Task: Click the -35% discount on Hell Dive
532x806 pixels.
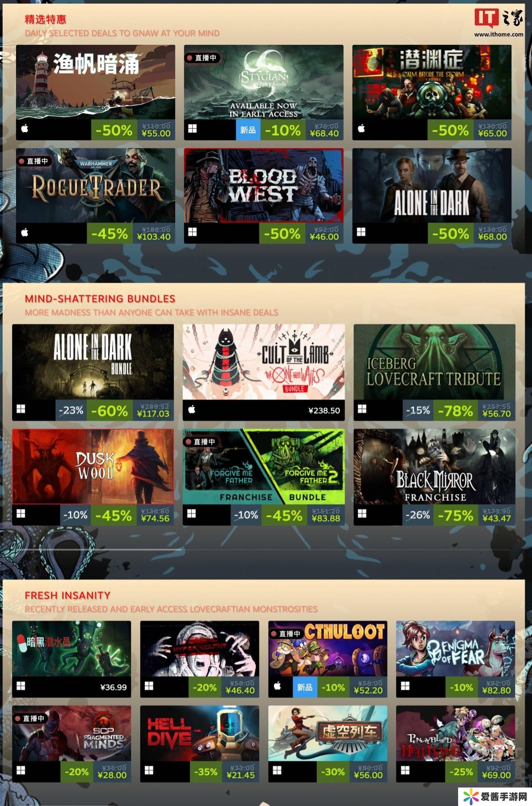Action: click(206, 772)
